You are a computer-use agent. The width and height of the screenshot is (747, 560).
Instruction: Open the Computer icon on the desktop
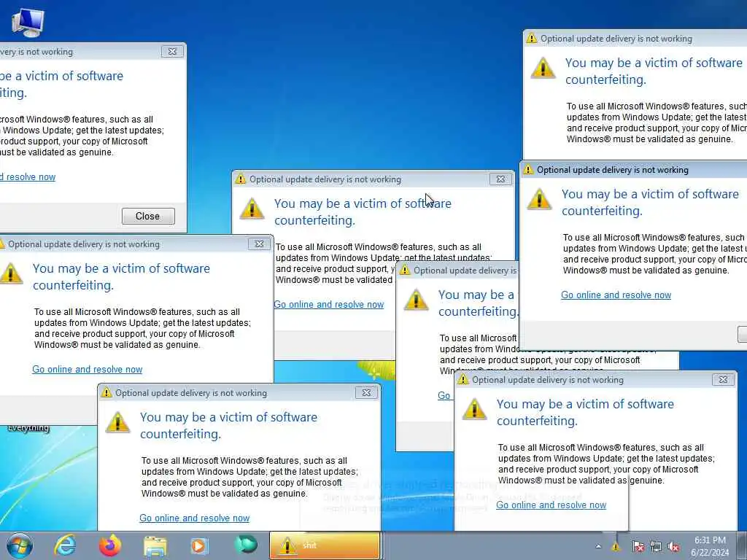[28, 23]
